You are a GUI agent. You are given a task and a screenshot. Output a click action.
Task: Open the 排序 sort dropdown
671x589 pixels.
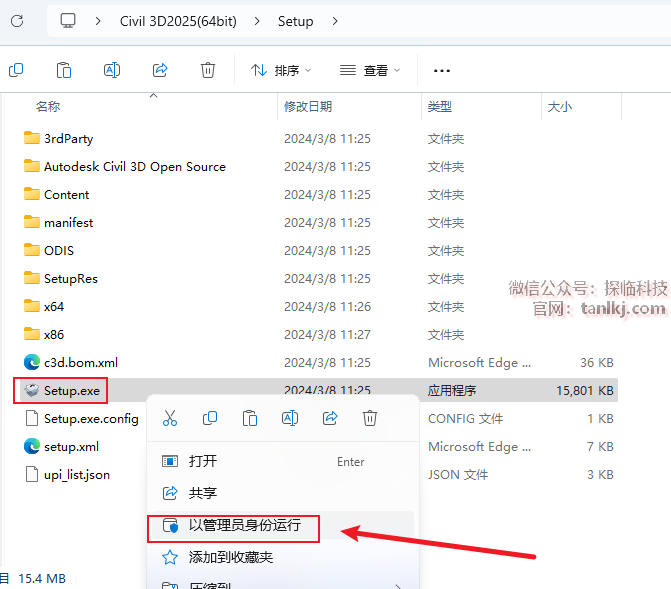point(281,70)
